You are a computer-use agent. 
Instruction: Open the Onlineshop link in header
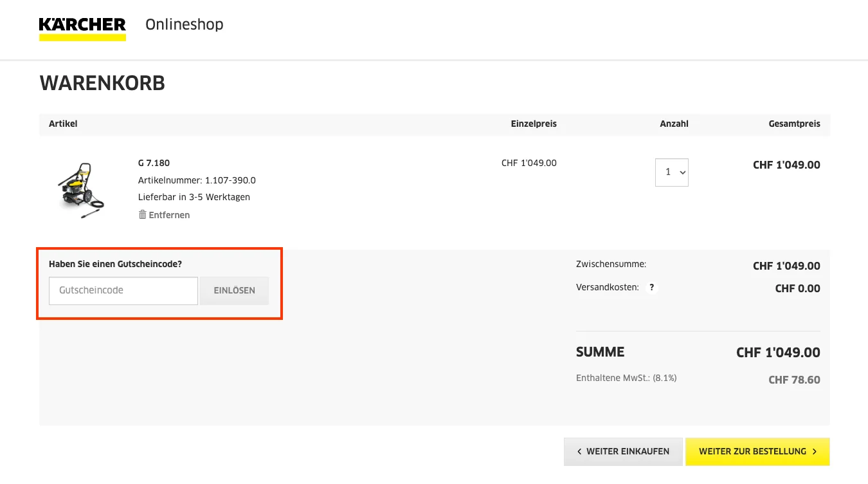tap(185, 24)
